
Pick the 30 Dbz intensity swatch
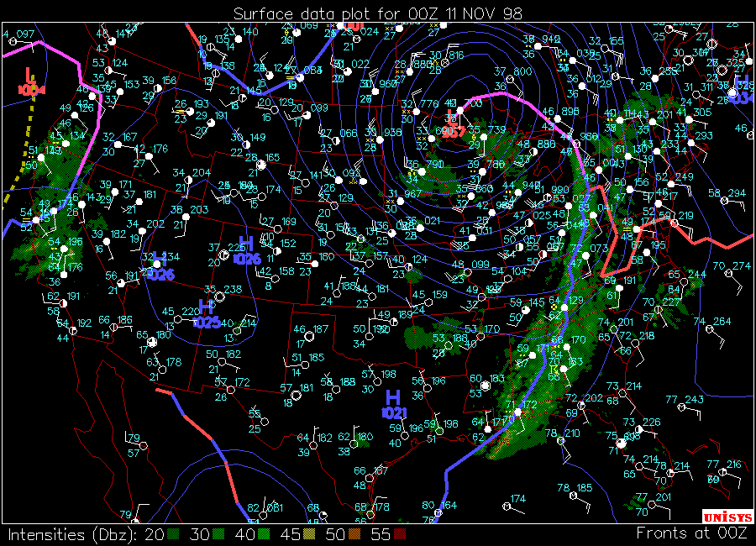click(x=219, y=534)
